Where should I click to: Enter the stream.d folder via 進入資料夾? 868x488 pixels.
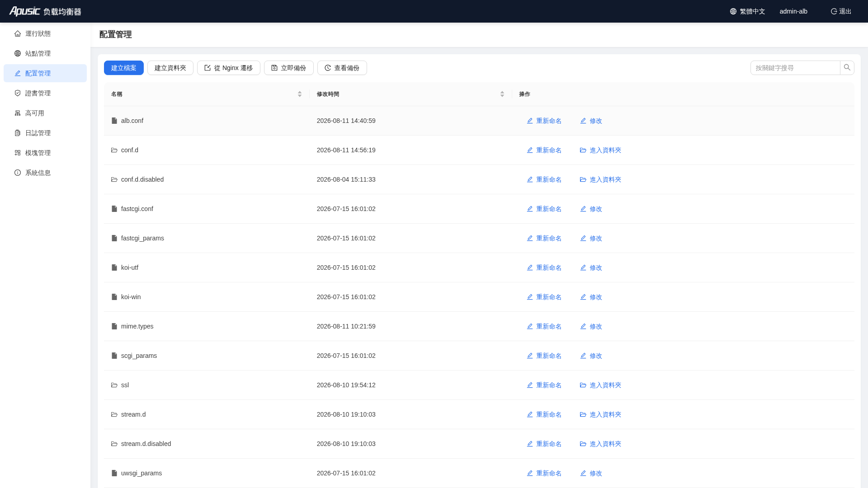[x=600, y=414]
